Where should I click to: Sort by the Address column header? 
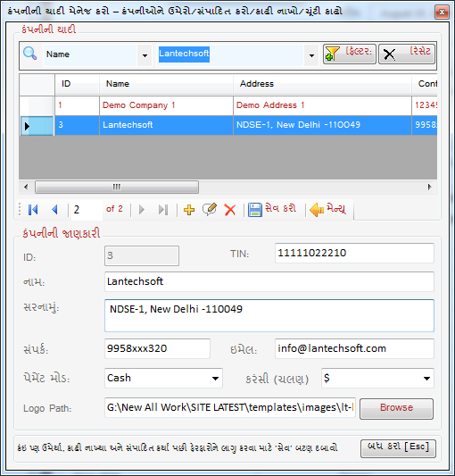[322, 84]
